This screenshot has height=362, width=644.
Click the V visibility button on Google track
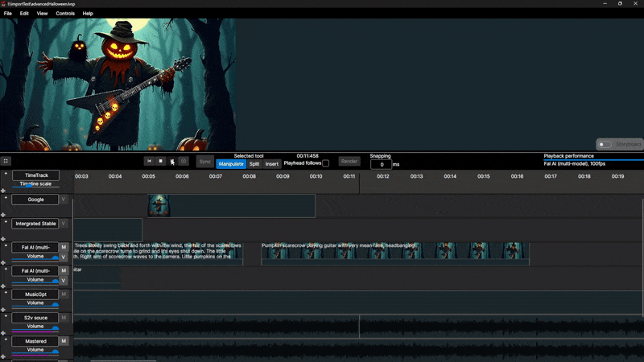(64, 200)
